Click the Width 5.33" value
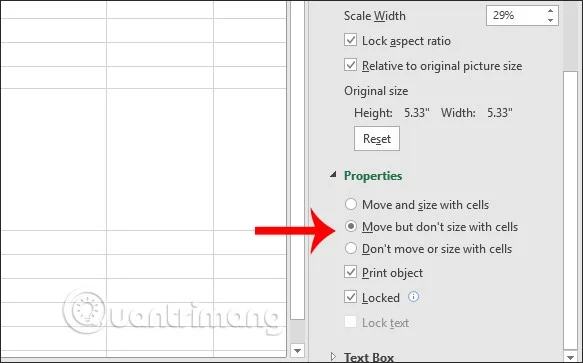The width and height of the screenshot is (583, 363). click(500, 113)
